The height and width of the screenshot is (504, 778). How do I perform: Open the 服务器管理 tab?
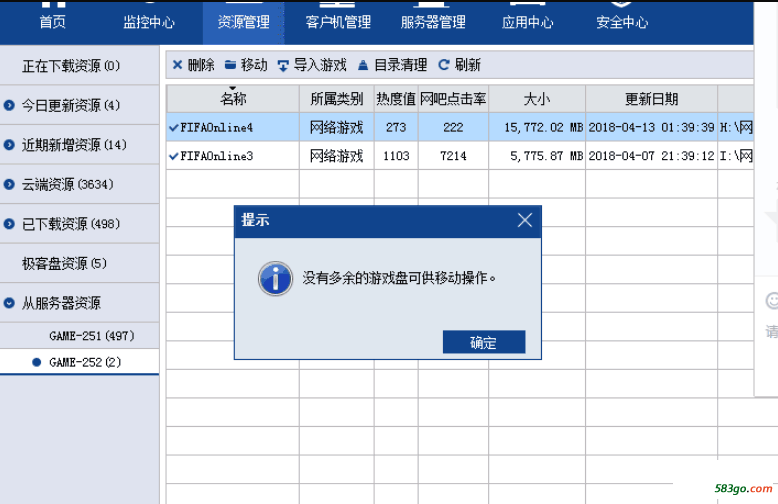click(433, 22)
